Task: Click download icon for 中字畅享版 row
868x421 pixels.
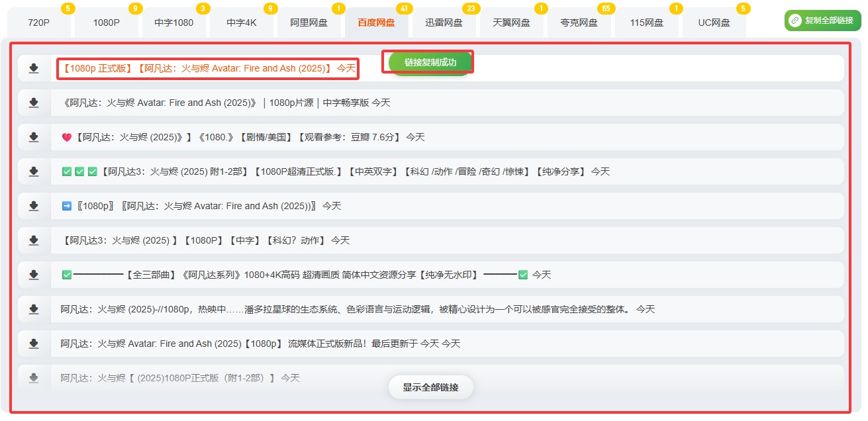Action: [34, 103]
